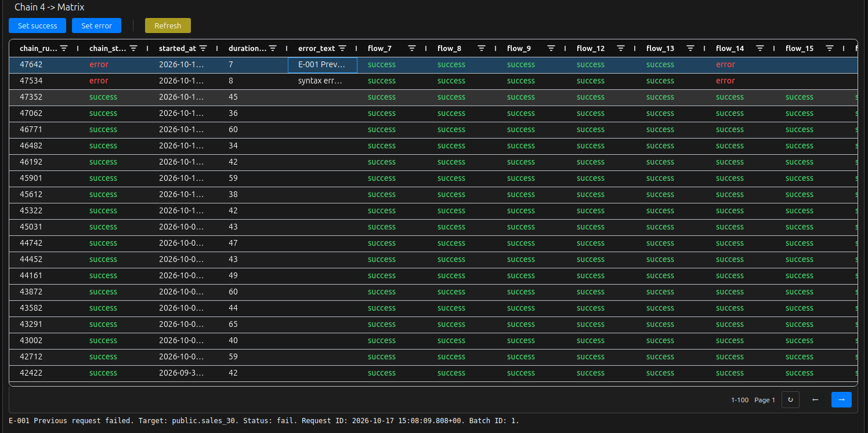
Task: Click the yellow Refresh button
Action: pos(168,26)
